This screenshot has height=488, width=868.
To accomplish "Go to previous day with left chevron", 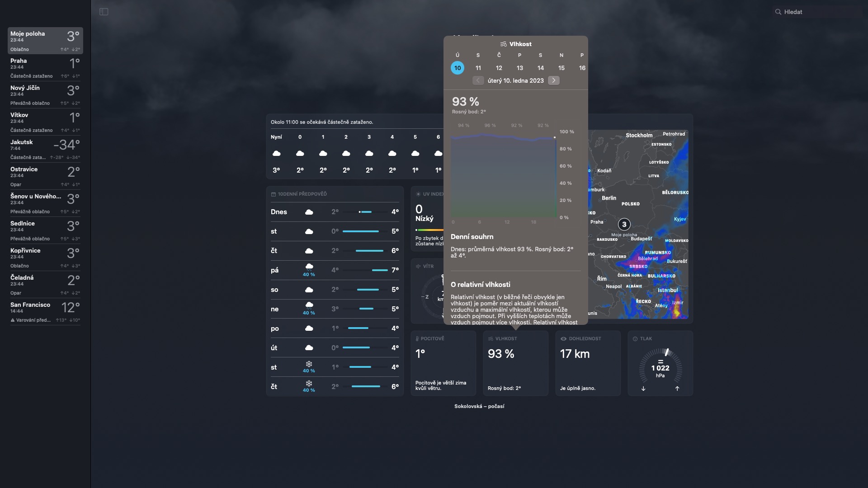I will click(x=478, y=80).
